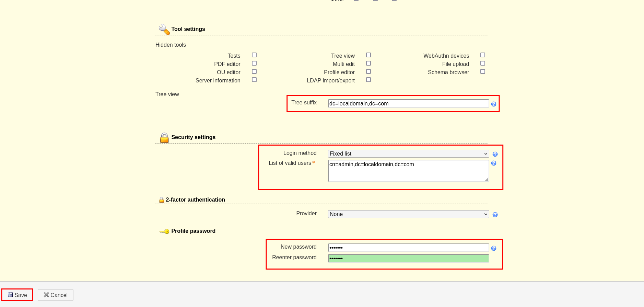
Task: Click the Save button
Action: 17,295
